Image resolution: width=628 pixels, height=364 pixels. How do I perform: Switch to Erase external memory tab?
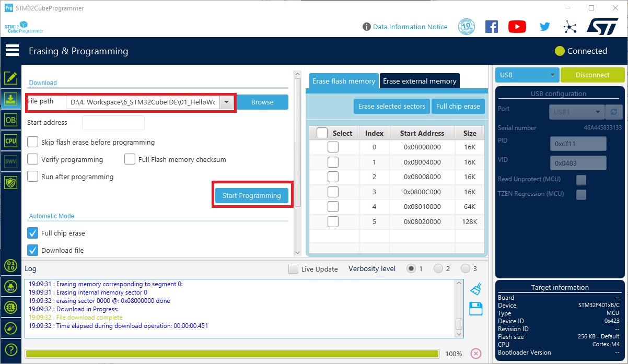click(x=420, y=81)
